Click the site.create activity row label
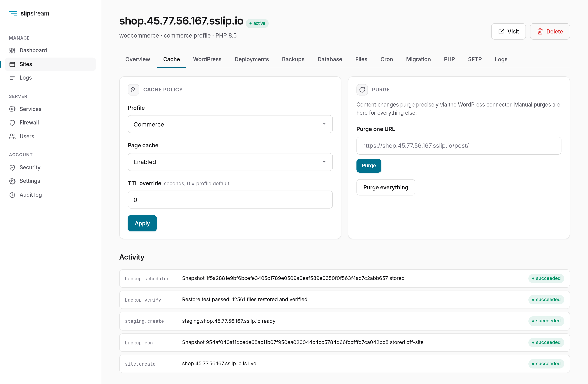This screenshot has height=384, width=588. 140,364
